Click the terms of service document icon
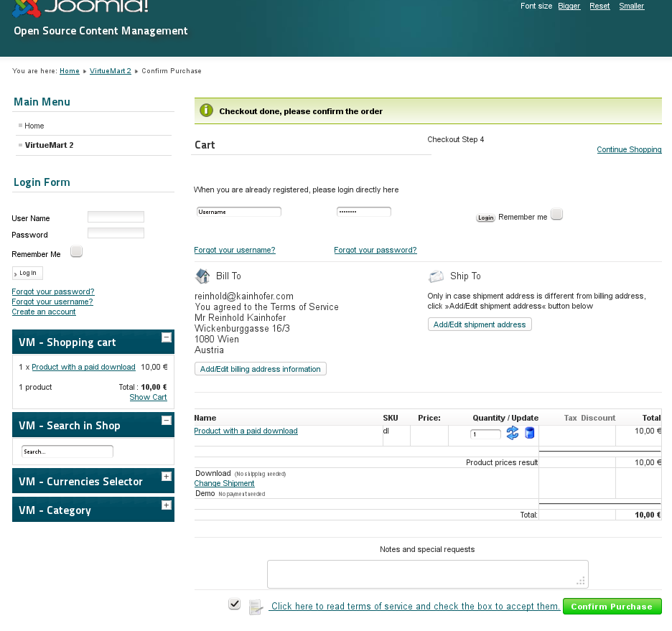Screen dimensions: 672x631 click(256, 607)
